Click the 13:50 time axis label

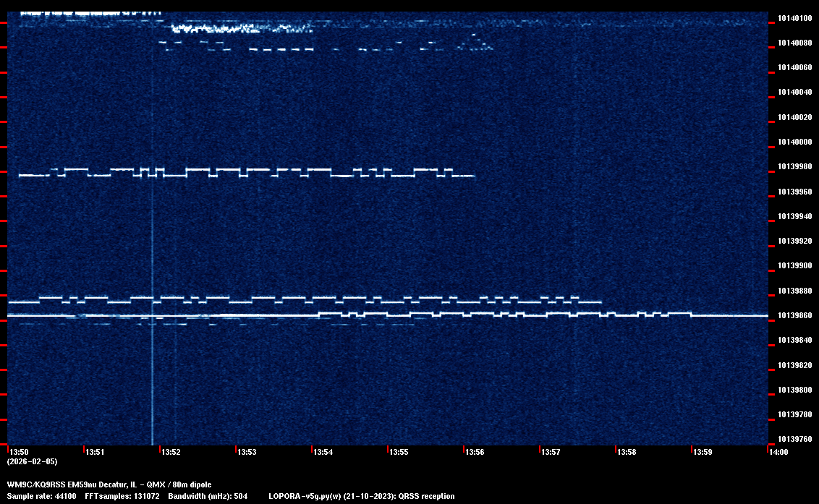pos(19,452)
